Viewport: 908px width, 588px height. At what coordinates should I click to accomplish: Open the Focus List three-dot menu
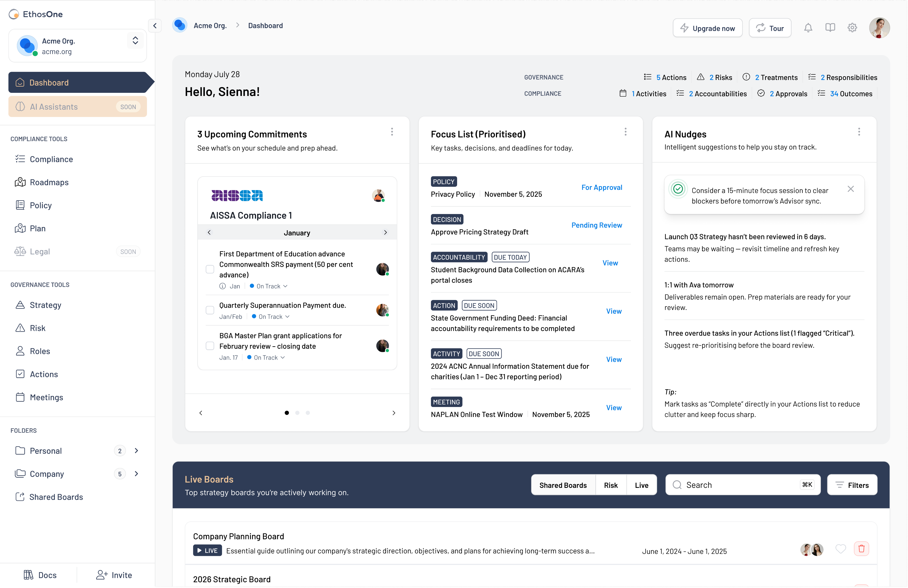[x=626, y=132]
